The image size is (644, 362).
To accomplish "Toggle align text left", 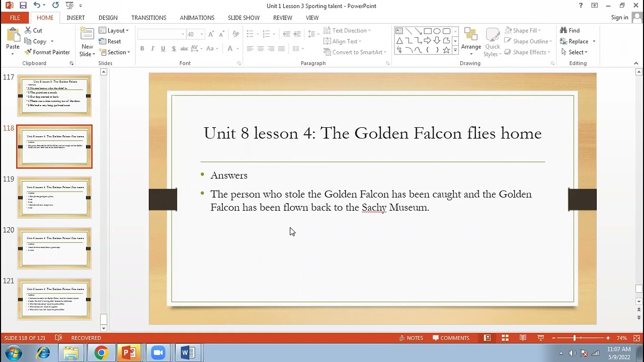I will point(250,49).
